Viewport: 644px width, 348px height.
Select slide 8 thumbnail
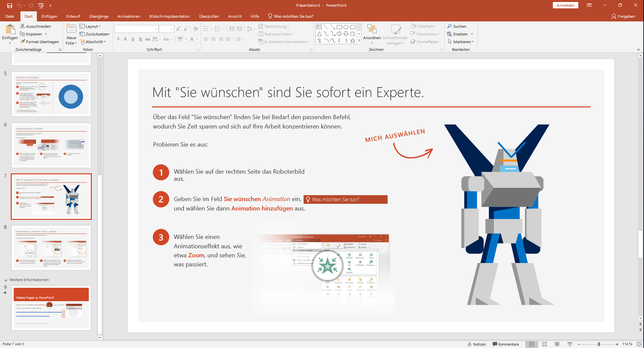[x=51, y=248]
